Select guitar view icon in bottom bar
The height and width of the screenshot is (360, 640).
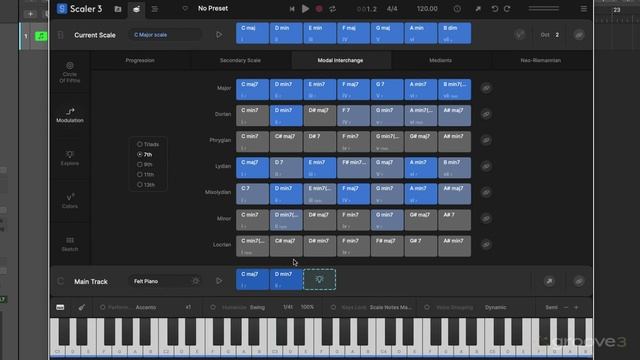[82, 307]
